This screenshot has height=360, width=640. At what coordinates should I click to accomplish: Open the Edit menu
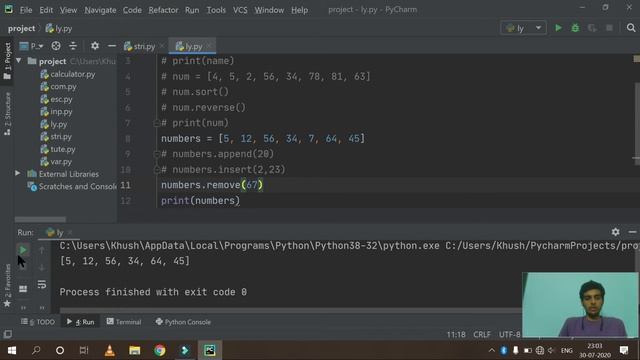pyautogui.click(x=46, y=10)
